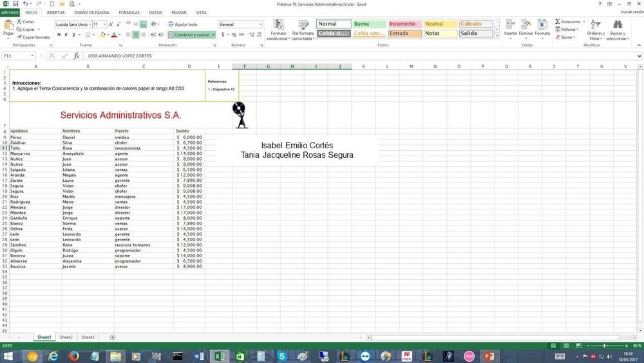Viewport: 644px width, 363px height.
Task: Toggle Ajustar texto wrap option
Action: 182,25
